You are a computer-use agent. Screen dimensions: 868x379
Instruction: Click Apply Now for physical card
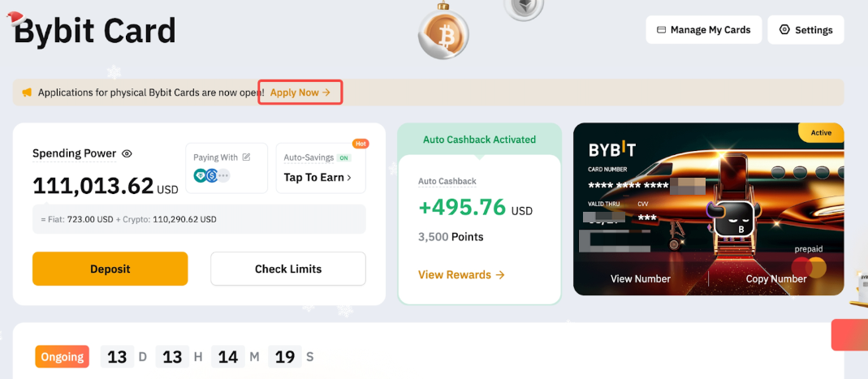point(300,93)
